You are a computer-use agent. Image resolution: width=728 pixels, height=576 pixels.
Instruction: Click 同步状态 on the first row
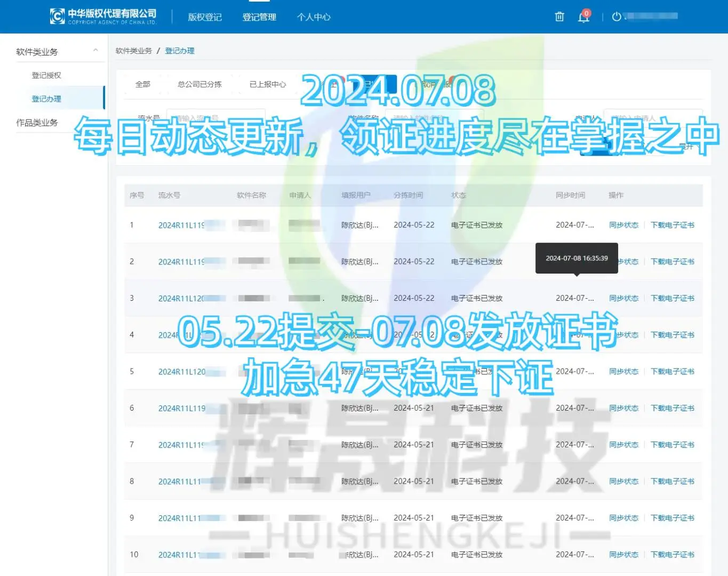tap(623, 225)
